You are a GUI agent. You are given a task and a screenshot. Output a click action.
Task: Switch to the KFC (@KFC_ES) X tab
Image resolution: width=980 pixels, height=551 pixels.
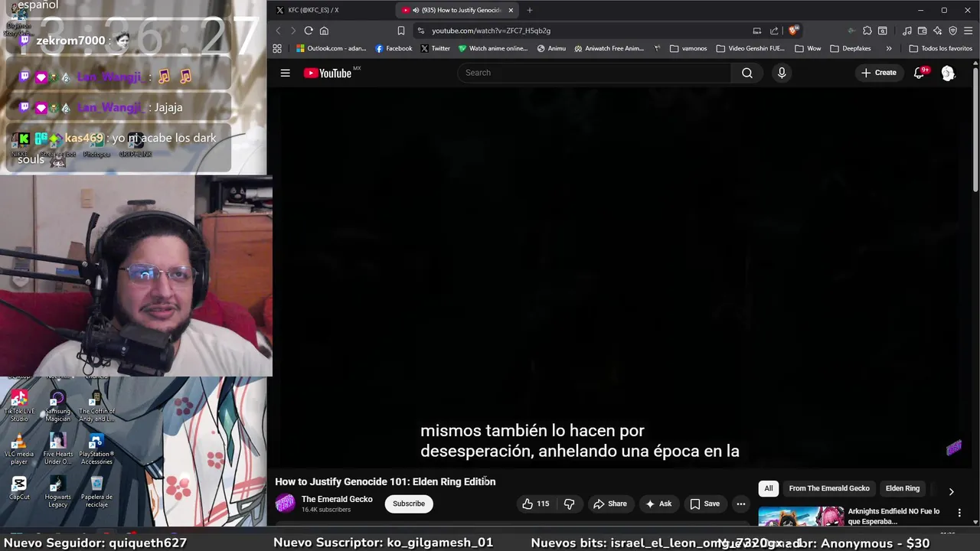point(329,10)
